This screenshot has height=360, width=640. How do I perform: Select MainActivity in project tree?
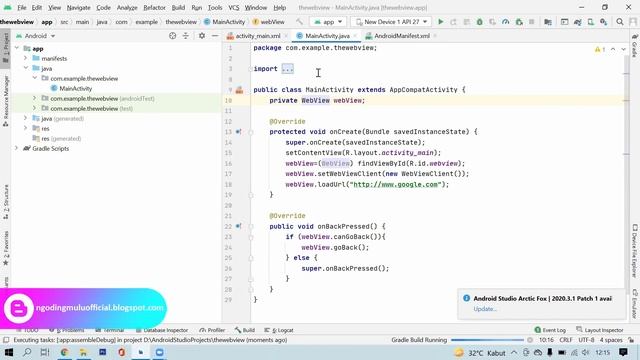76,88
